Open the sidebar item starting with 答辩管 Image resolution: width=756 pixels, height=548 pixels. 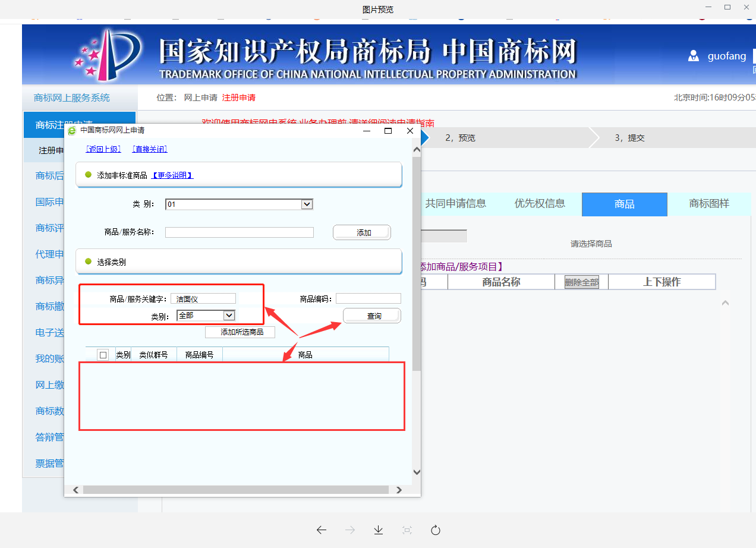click(50, 437)
